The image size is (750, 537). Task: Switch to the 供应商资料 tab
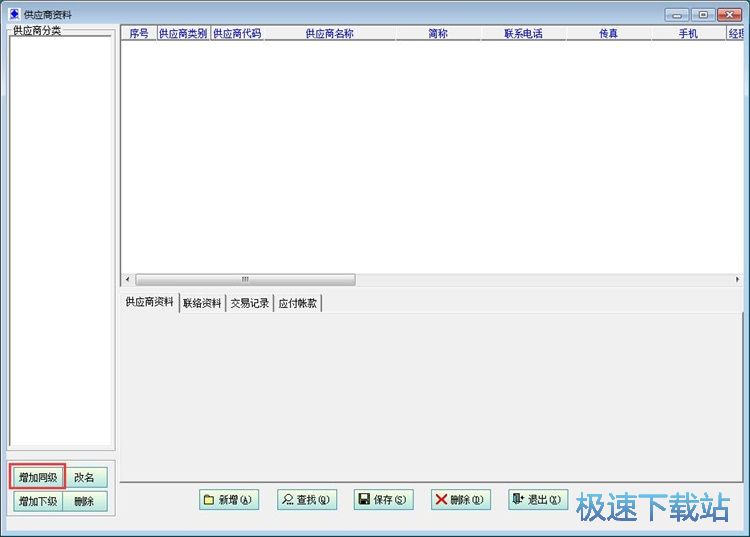tap(150, 302)
